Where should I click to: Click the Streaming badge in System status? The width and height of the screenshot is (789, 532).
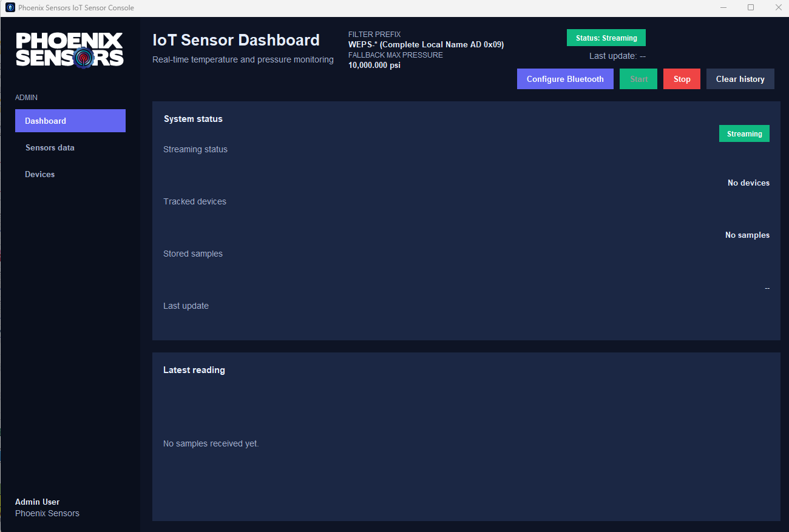click(x=744, y=133)
